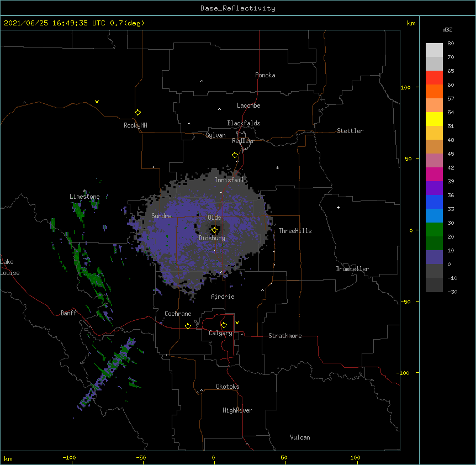
Task: Click the Vulcan label
Action: (300, 437)
